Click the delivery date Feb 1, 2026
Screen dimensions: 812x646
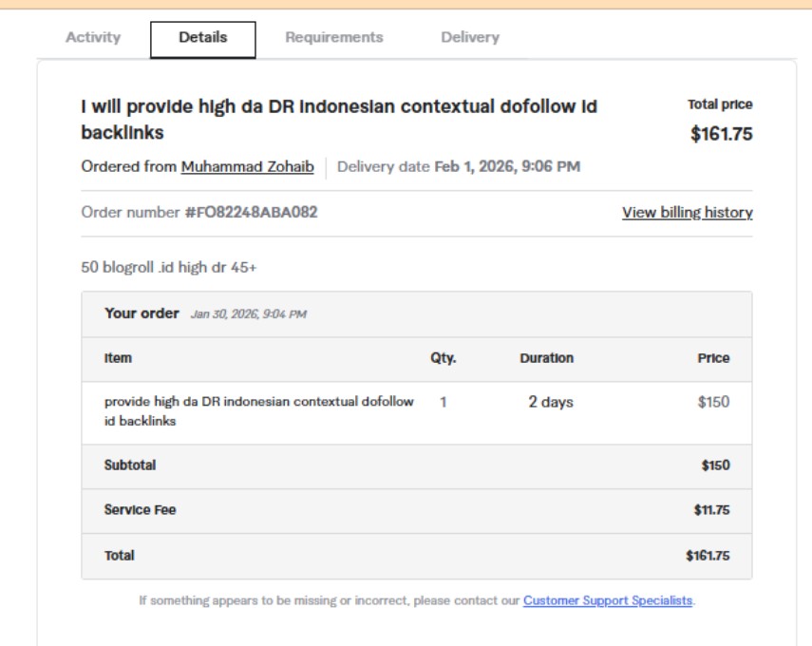[x=507, y=167]
